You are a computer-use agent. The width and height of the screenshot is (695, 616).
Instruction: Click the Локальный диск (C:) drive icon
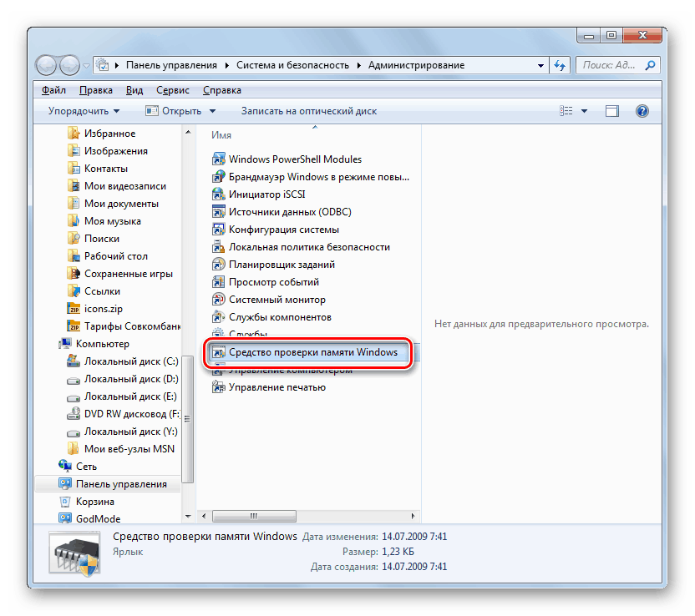(74, 361)
